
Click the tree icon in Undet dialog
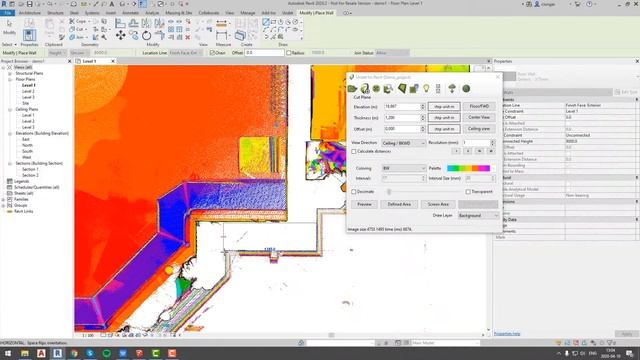click(452, 88)
